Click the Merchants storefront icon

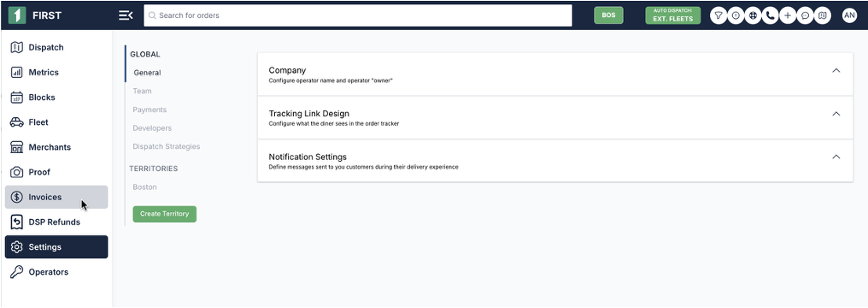16,147
